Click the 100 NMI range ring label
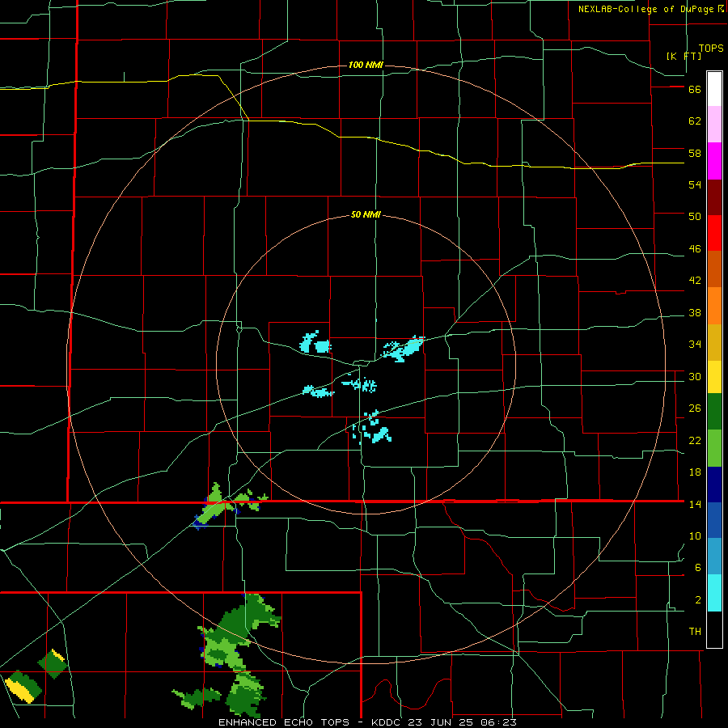Viewport: 728px width, 728px height. (366, 65)
